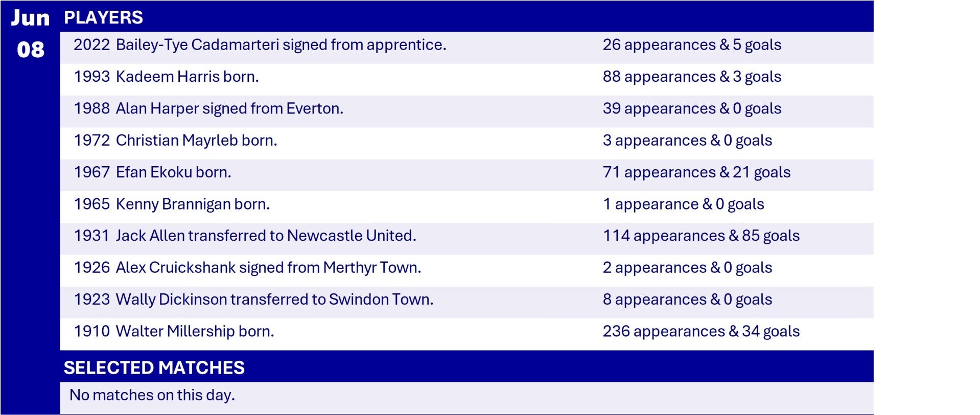This screenshot has width=980, height=415.
Task: Select the 39 appearances & 0 goals stat
Action: point(692,108)
